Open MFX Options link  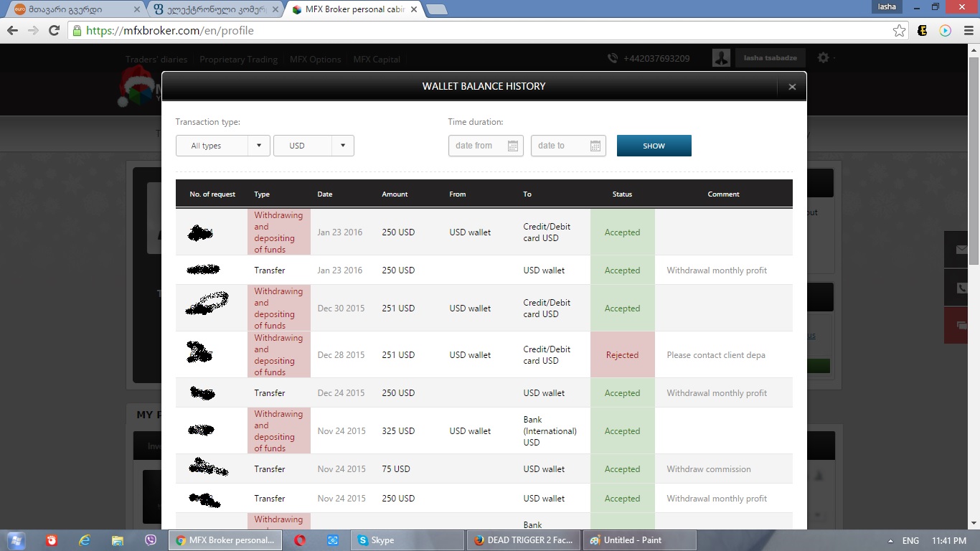316,60
